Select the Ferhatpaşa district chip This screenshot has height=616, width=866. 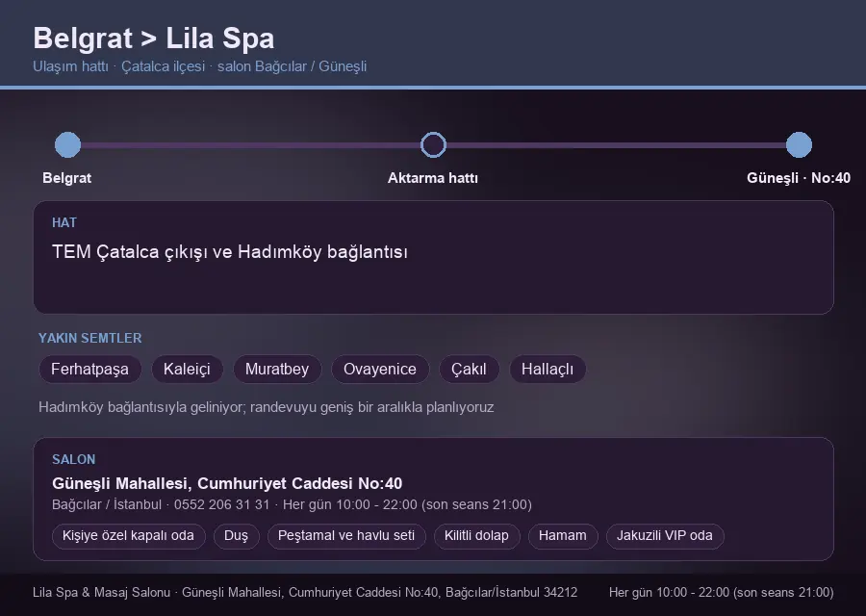pyautogui.click(x=90, y=369)
